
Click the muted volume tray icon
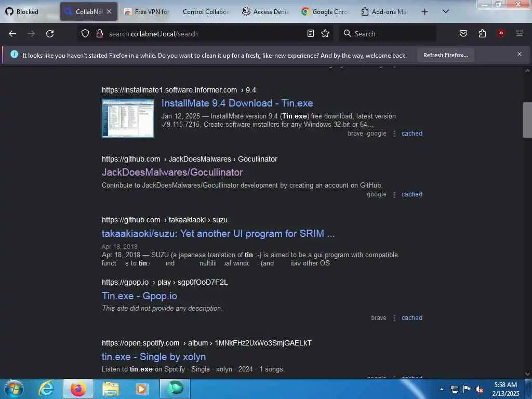(480, 389)
